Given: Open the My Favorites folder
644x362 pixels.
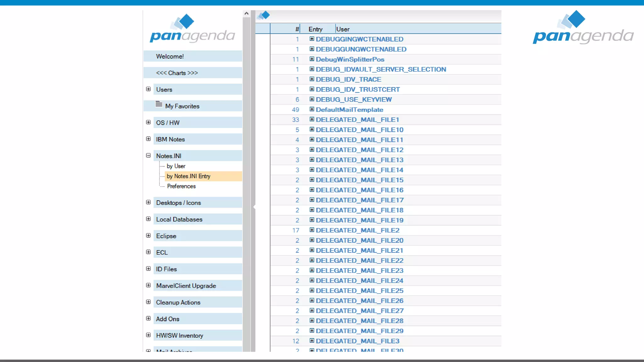Looking at the screenshot, I should pos(182,106).
